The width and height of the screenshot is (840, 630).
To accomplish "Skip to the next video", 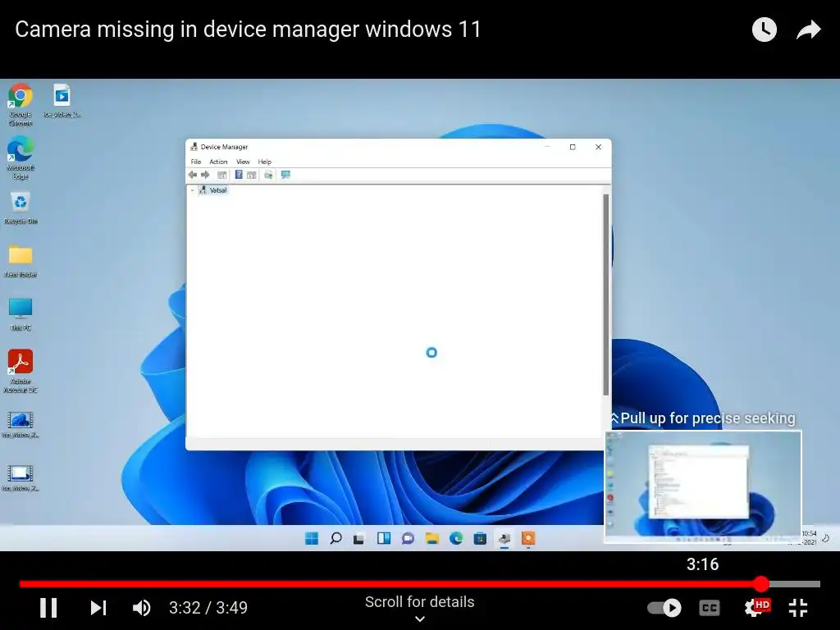I will tap(98, 608).
